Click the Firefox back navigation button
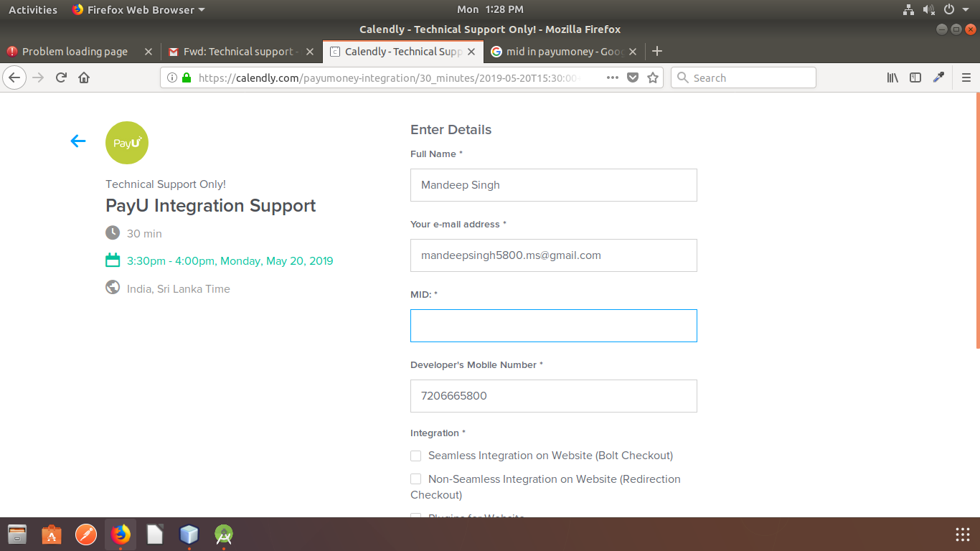 tap(16, 77)
